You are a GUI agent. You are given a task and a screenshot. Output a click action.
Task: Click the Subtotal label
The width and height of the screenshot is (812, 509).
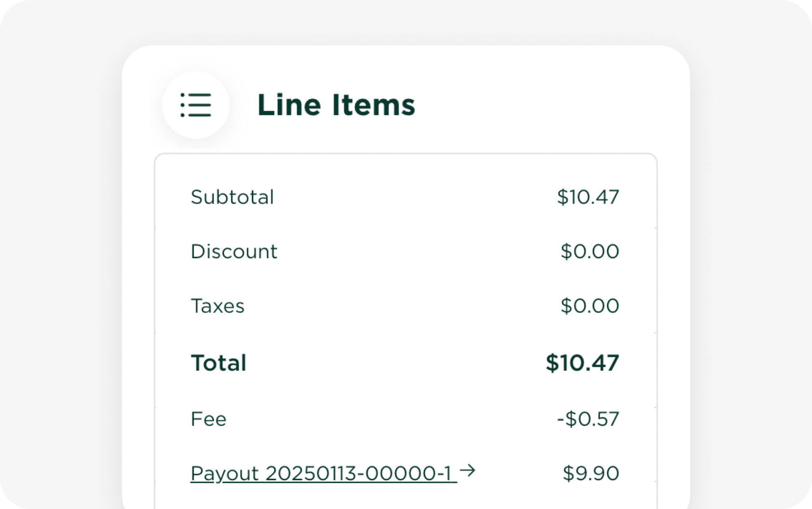click(x=232, y=197)
